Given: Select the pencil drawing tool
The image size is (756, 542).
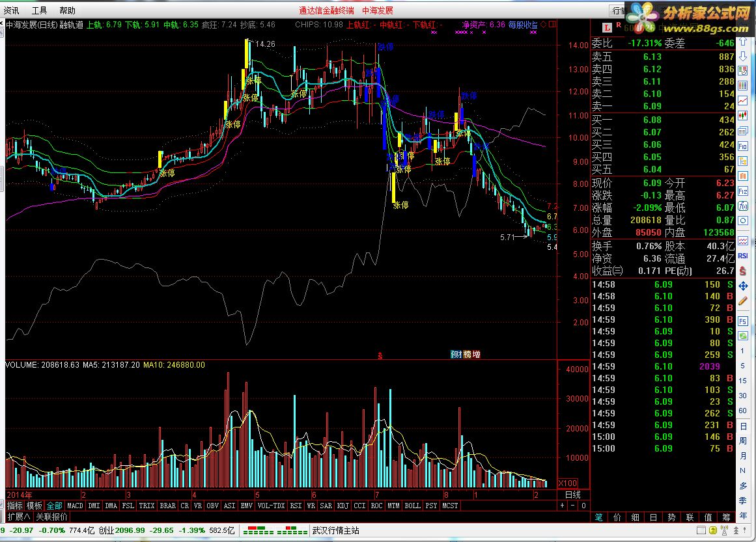Looking at the screenshot, I should coord(743,301).
